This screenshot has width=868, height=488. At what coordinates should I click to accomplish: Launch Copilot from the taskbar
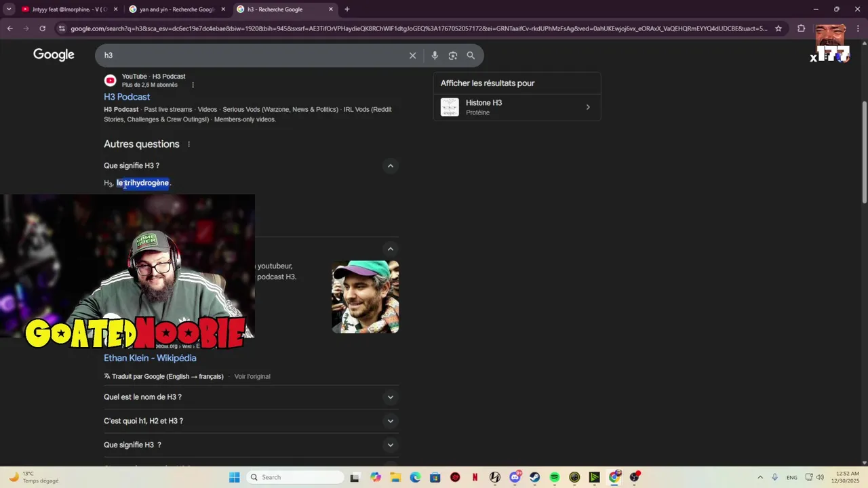[376, 477]
